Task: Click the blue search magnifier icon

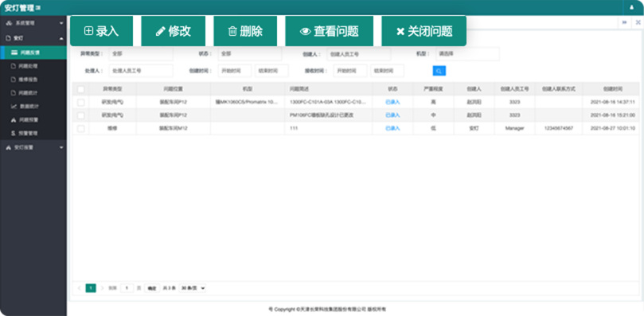Action: click(x=439, y=71)
